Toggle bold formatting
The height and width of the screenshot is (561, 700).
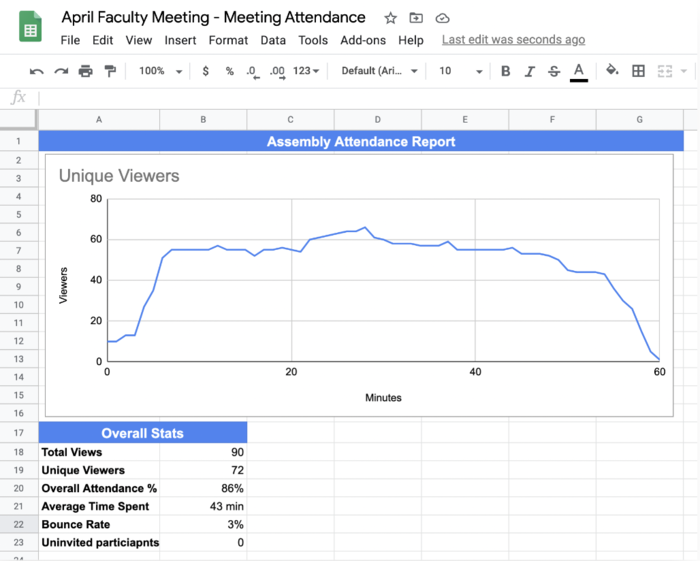tap(505, 71)
